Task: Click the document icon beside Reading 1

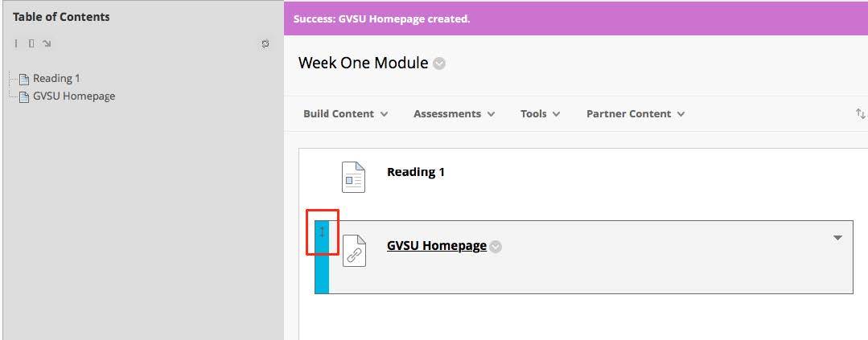Action: (353, 177)
